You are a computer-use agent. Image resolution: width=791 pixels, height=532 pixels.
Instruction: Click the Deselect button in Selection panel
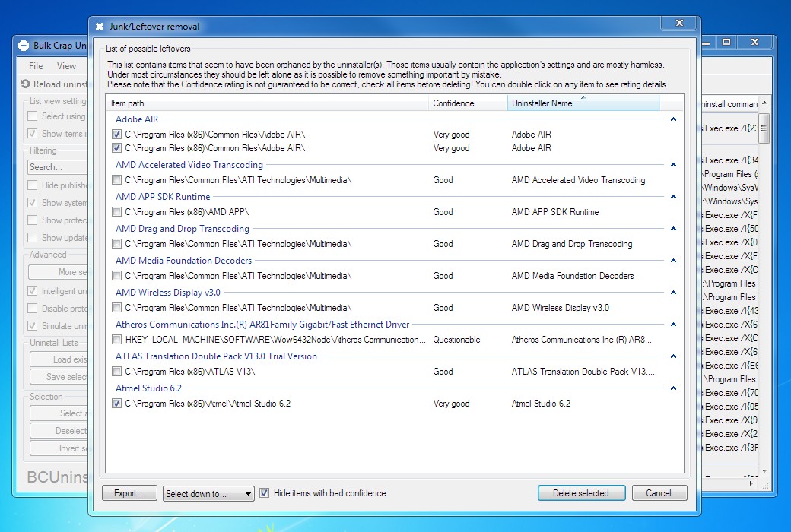point(59,431)
